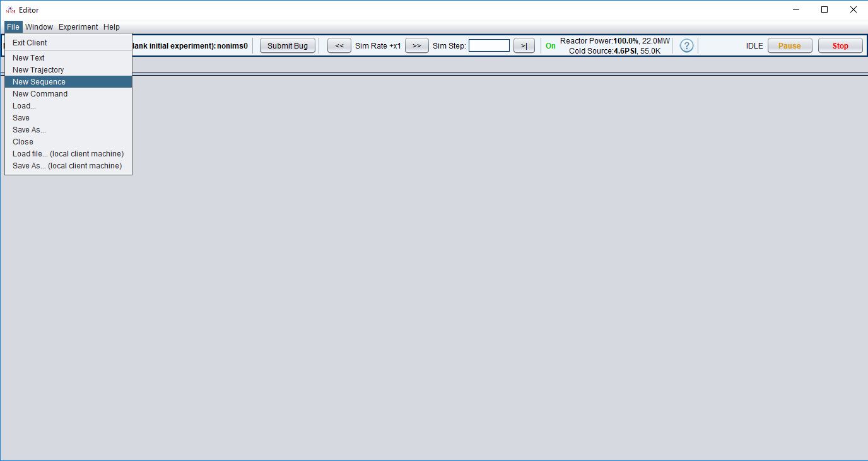Pause the experiment with Pause button
Image resolution: width=868 pixels, height=461 pixels.
pyautogui.click(x=790, y=45)
